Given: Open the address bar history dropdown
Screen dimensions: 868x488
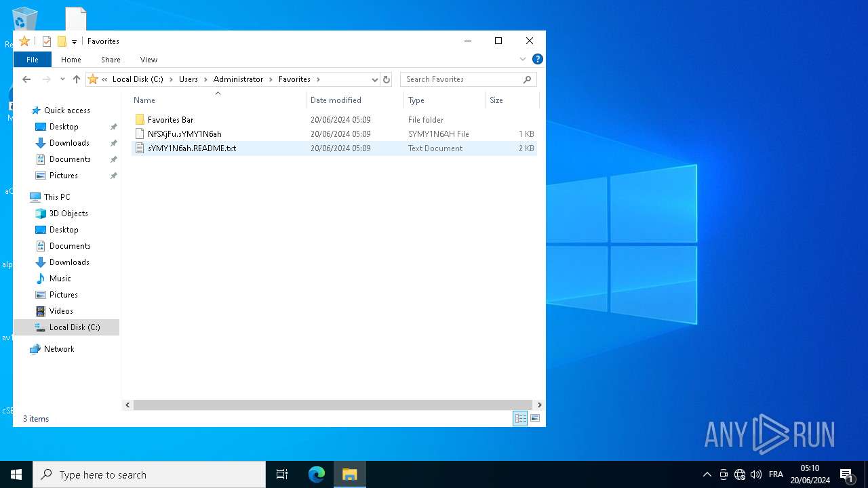Looking at the screenshot, I should [374, 79].
